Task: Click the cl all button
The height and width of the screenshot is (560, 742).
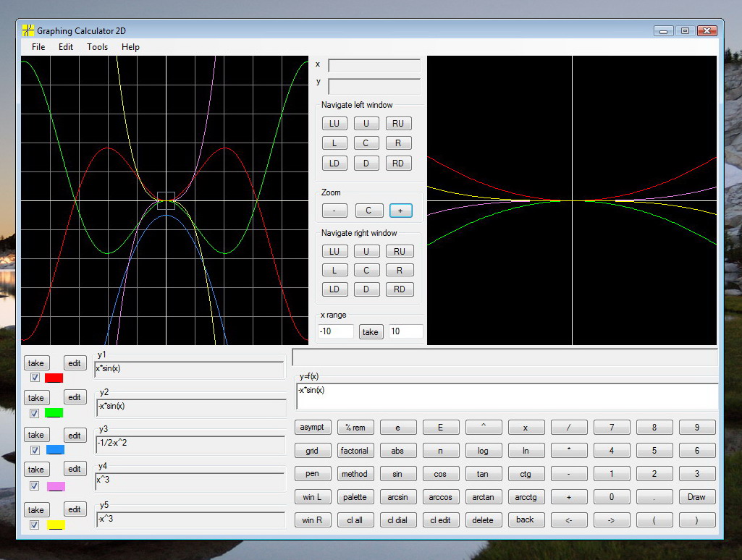Action: coord(355,519)
